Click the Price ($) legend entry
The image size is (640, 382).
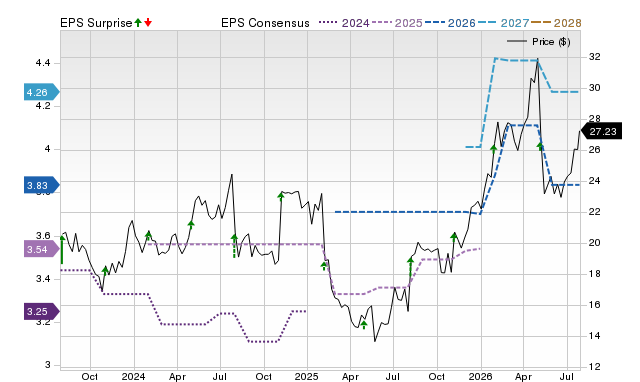click(539, 42)
